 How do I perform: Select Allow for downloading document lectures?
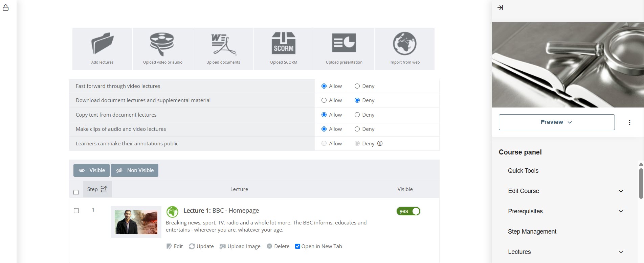tap(324, 100)
